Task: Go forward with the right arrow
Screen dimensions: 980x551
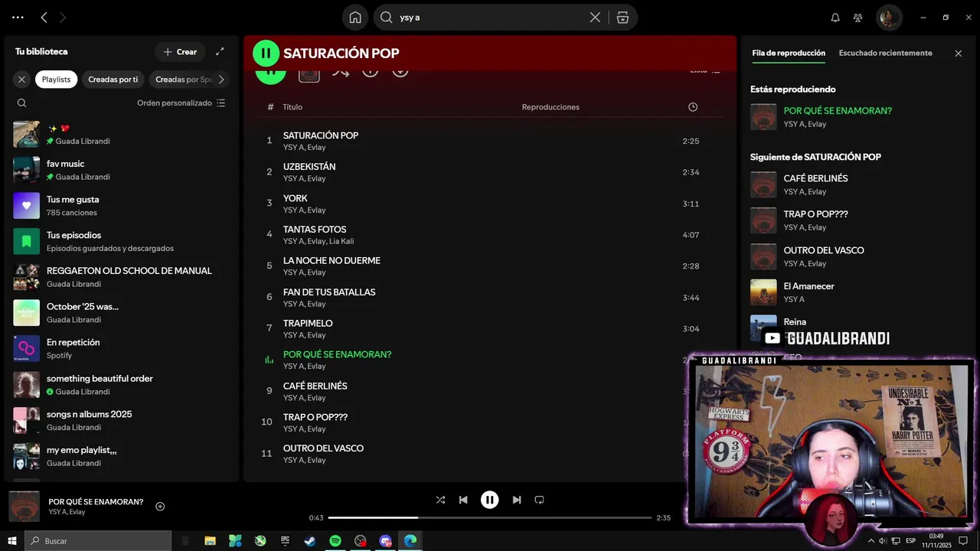Action: pyautogui.click(x=63, y=18)
